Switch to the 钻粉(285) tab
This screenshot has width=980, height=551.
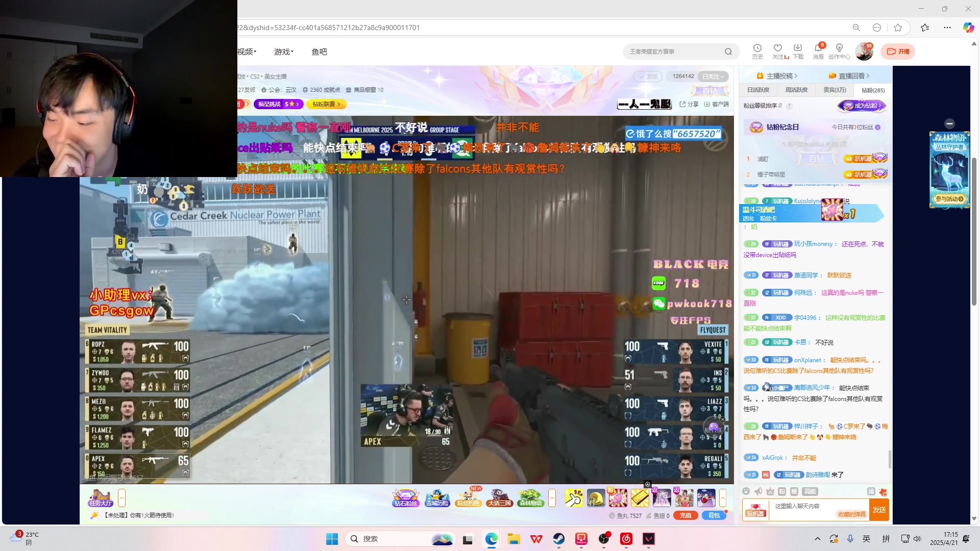point(873,90)
